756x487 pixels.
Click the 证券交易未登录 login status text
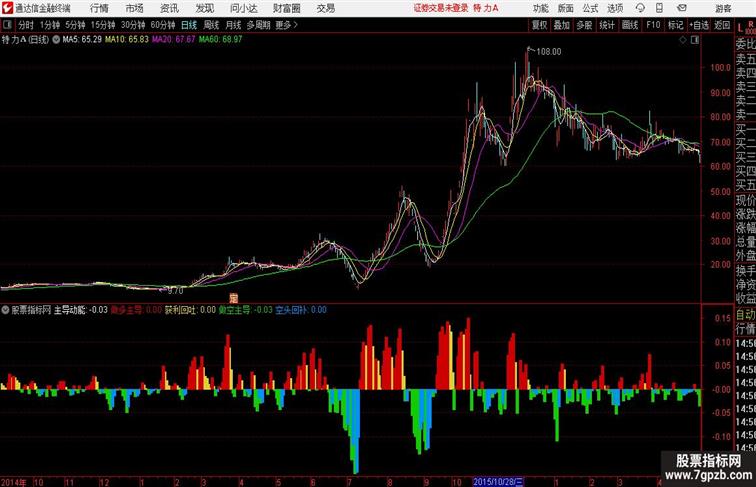[441, 8]
